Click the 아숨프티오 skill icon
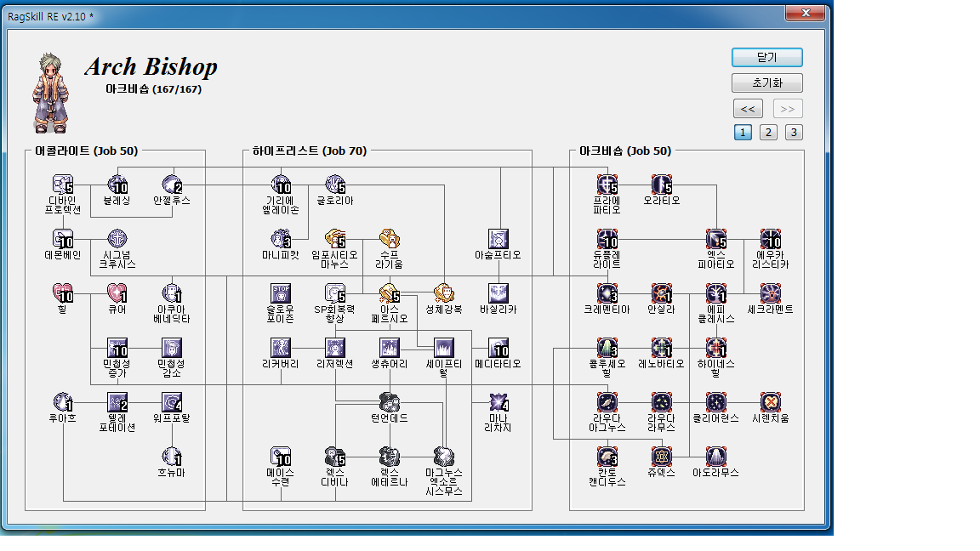 499,239
